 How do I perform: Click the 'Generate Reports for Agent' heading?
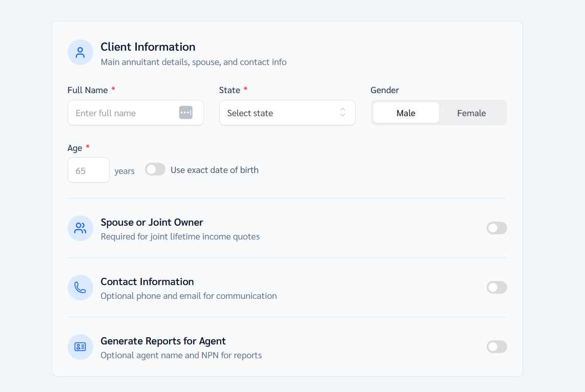tap(163, 341)
